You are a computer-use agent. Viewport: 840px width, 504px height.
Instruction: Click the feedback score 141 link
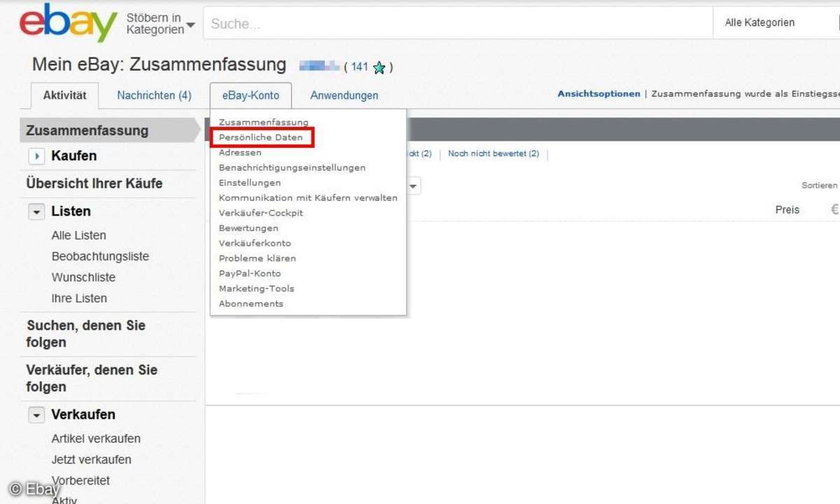point(360,67)
